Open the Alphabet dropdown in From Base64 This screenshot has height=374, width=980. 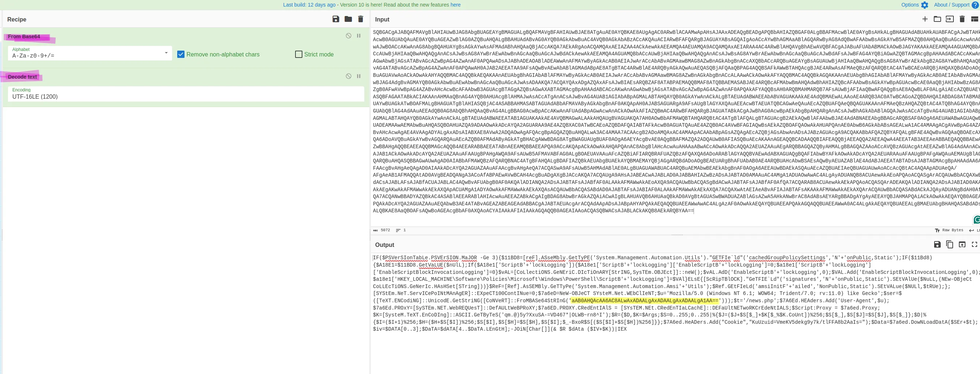(x=166, y=53)
